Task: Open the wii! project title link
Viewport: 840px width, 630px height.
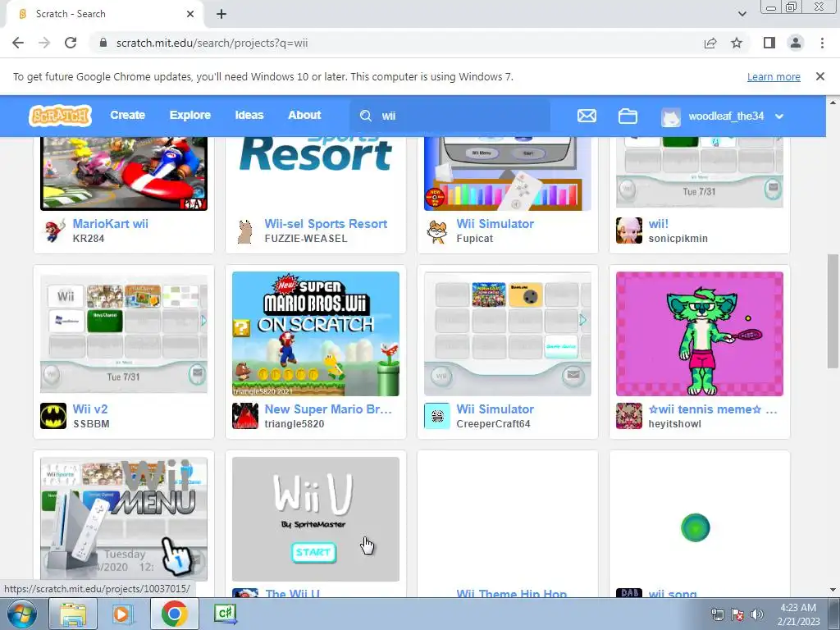Action: pos(659,223)
